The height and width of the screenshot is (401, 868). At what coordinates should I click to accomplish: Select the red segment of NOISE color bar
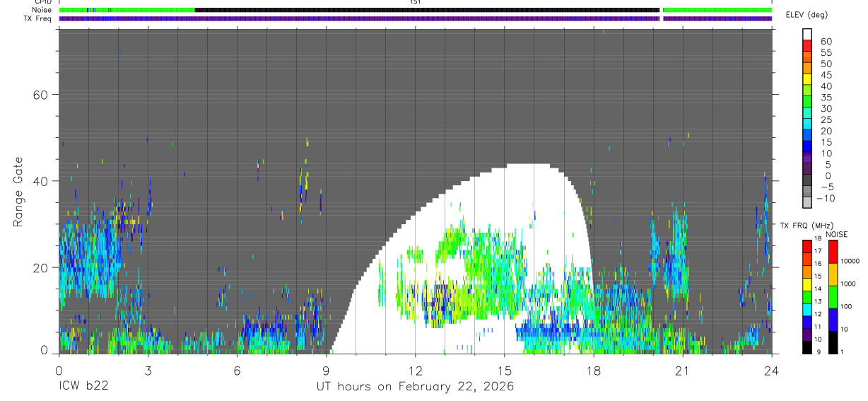point(833,252)
